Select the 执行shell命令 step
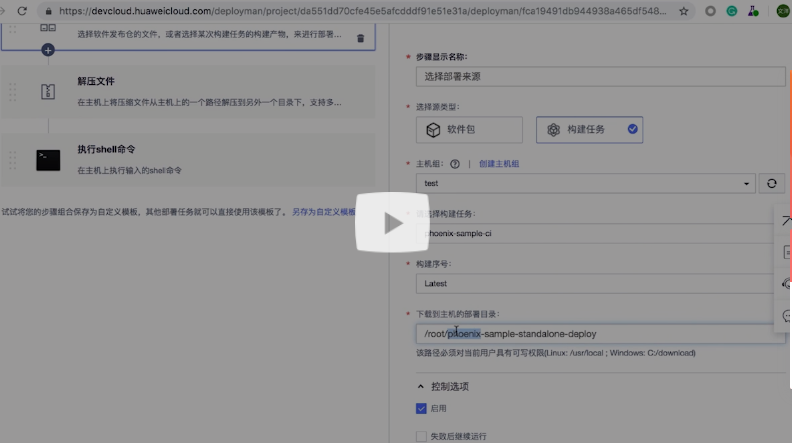 tap(188, 160)
